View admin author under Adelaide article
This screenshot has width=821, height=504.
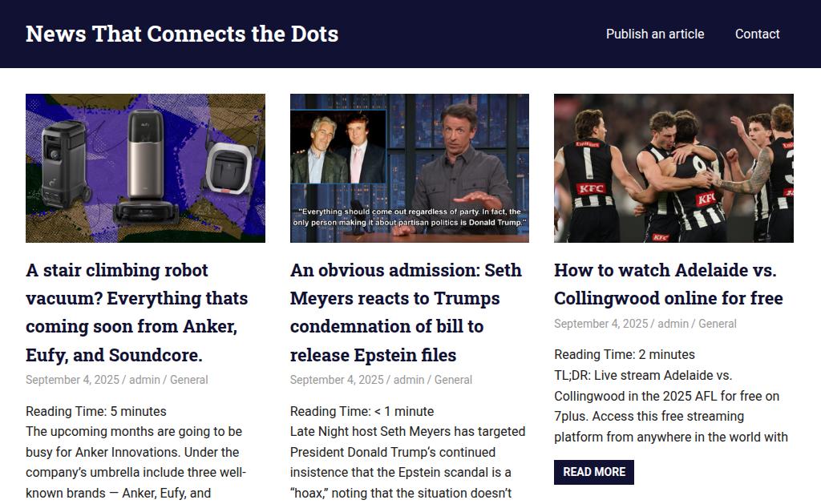point(673,324)
